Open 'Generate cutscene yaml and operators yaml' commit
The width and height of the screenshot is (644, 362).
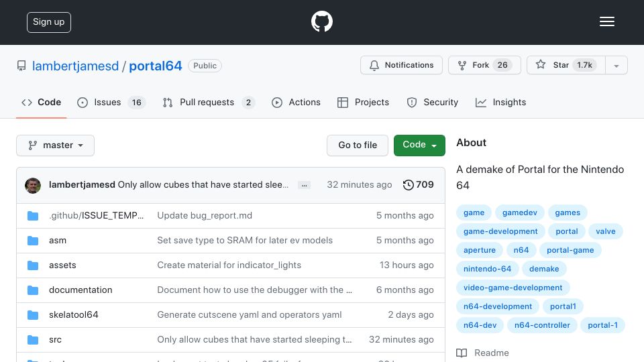(x=250, y=315)
